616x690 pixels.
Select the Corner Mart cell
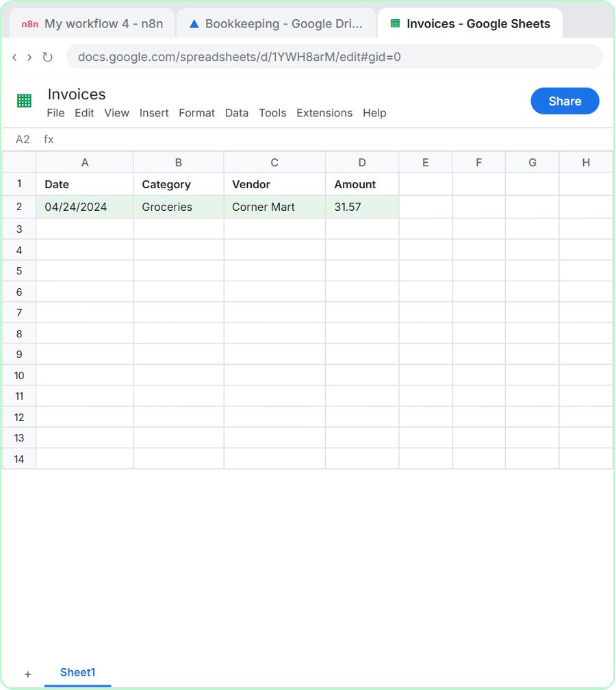pyautogui.click(x=274, y=207)
